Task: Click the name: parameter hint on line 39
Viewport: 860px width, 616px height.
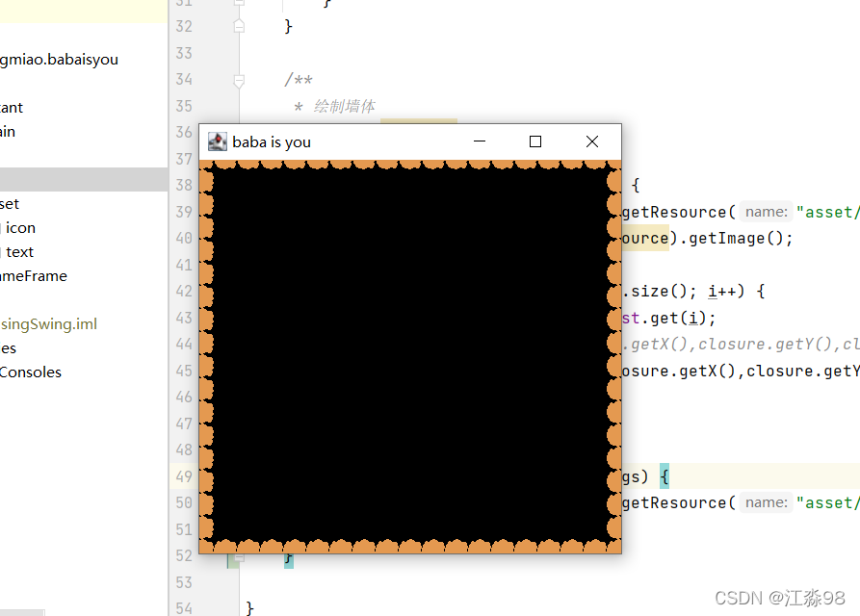Action: (767, 212)
